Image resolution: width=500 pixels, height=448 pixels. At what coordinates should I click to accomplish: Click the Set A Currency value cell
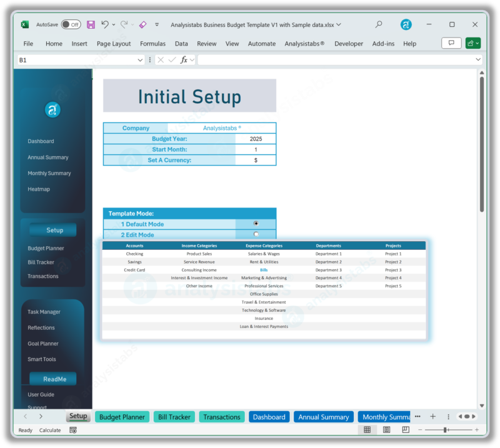256,161
